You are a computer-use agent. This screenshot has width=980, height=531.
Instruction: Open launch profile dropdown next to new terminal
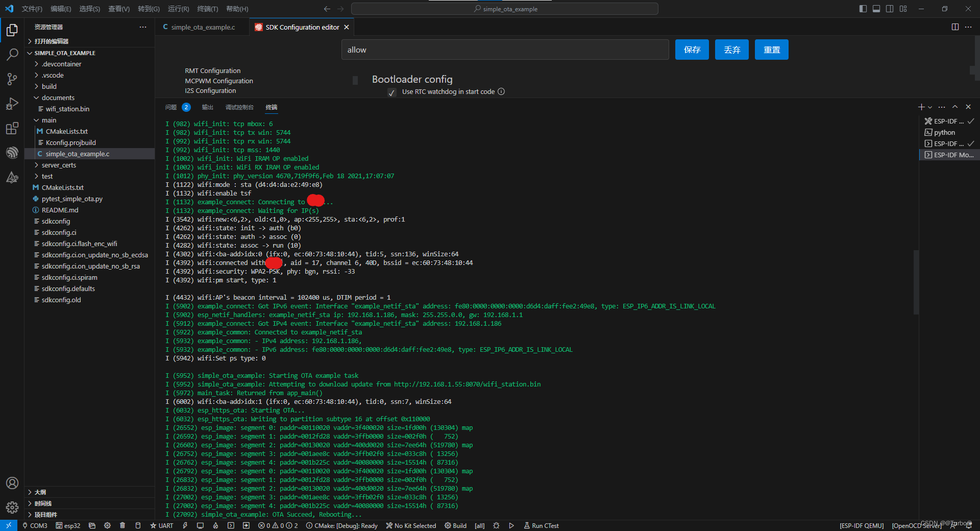(x=930, y=107)
